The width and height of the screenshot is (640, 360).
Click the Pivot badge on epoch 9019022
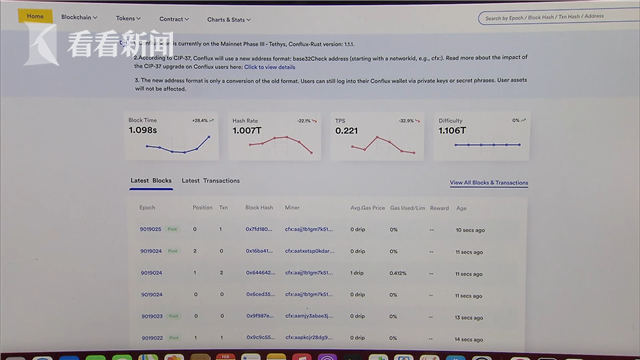pyautogui.click(x=173, y=338)
